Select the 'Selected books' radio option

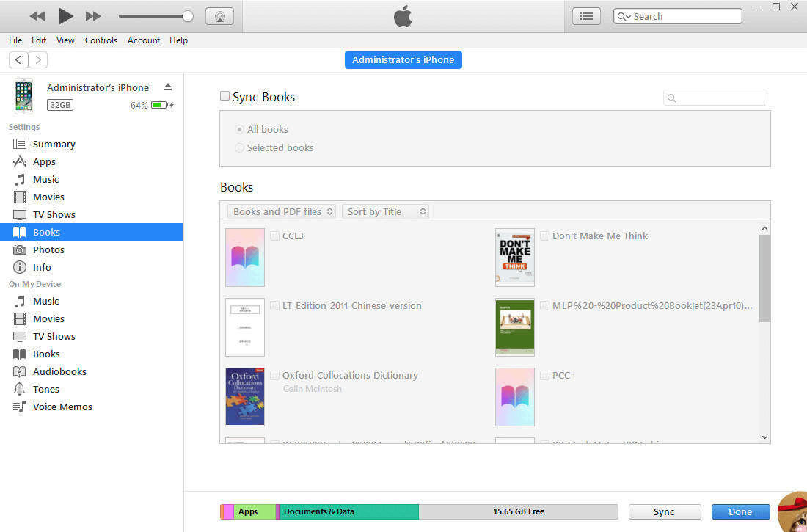(239, 148)
